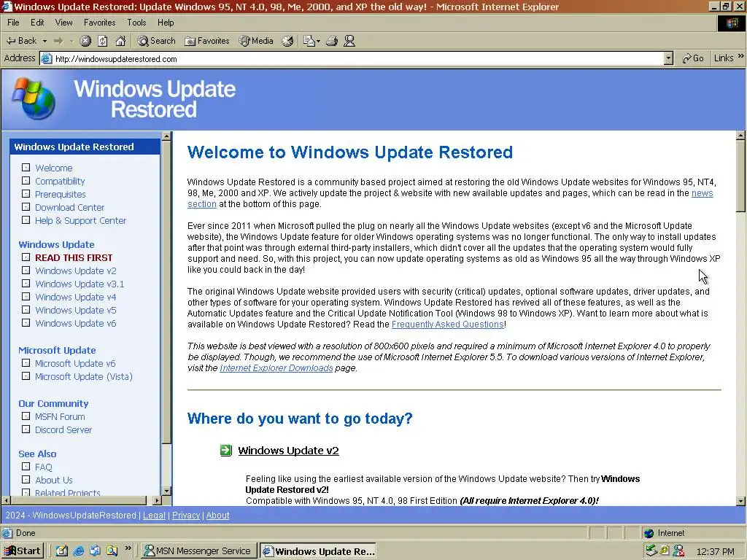Click the first system tray icon
The width and height of the screenshot is (747, 560).
pos(651,551)
